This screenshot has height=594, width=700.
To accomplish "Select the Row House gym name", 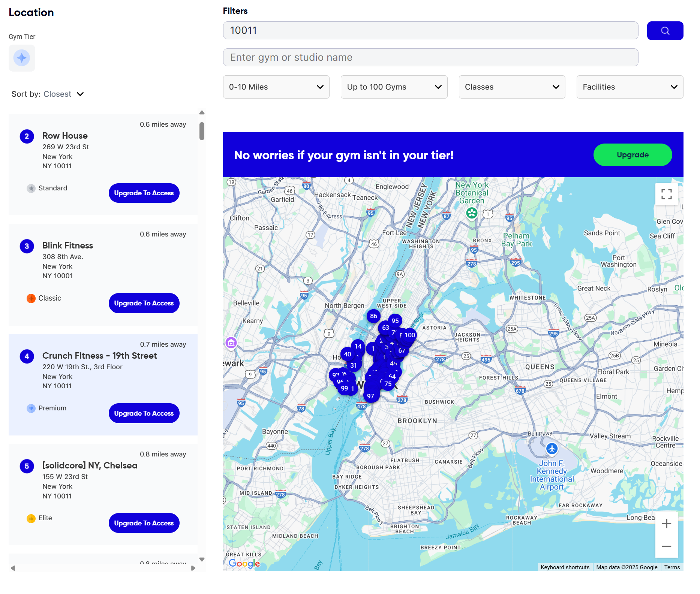I will tap(65, 136).
